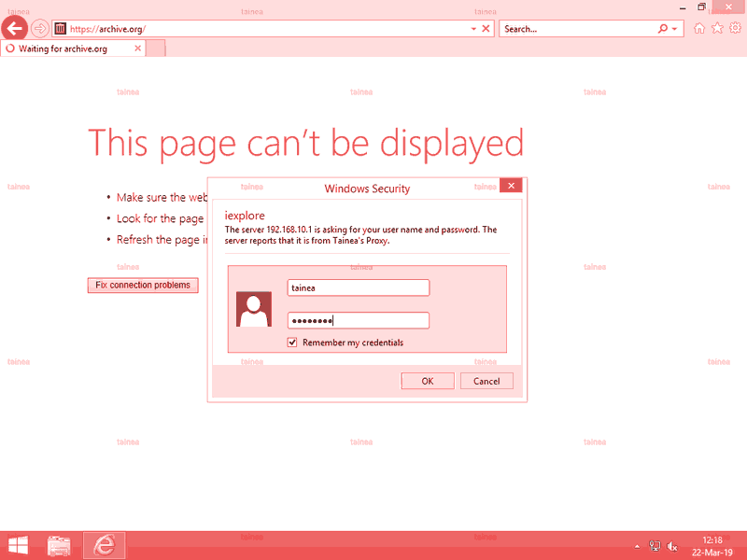Stop loading with the address bar X
The width and height of the screenshot is (747, 560).
486,29
